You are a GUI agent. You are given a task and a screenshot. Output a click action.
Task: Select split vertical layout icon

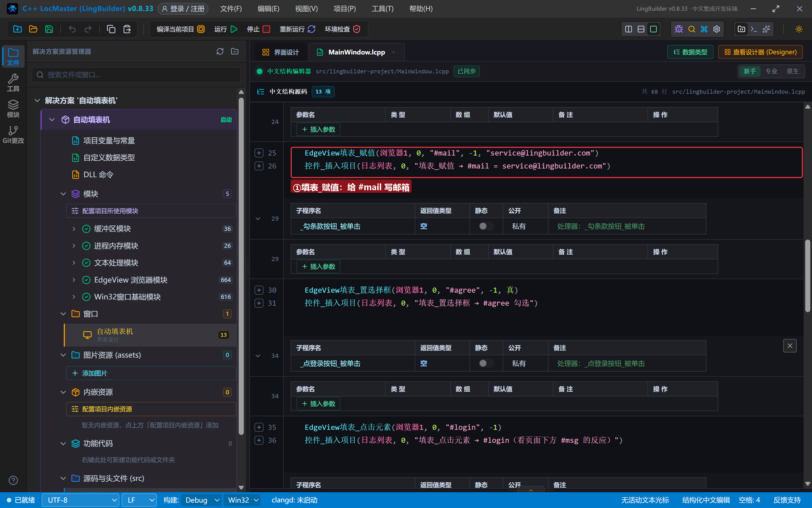click(x=628, y=29)
